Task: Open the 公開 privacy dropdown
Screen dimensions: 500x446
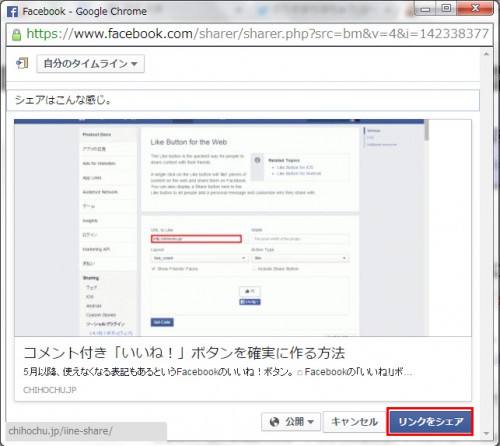Action: 291,422
